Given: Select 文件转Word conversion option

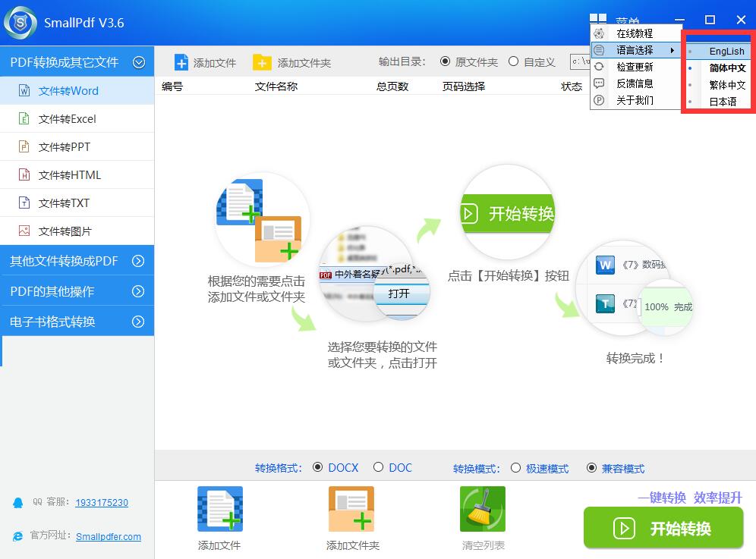Looking at the screenshot, I should [77, 90].
